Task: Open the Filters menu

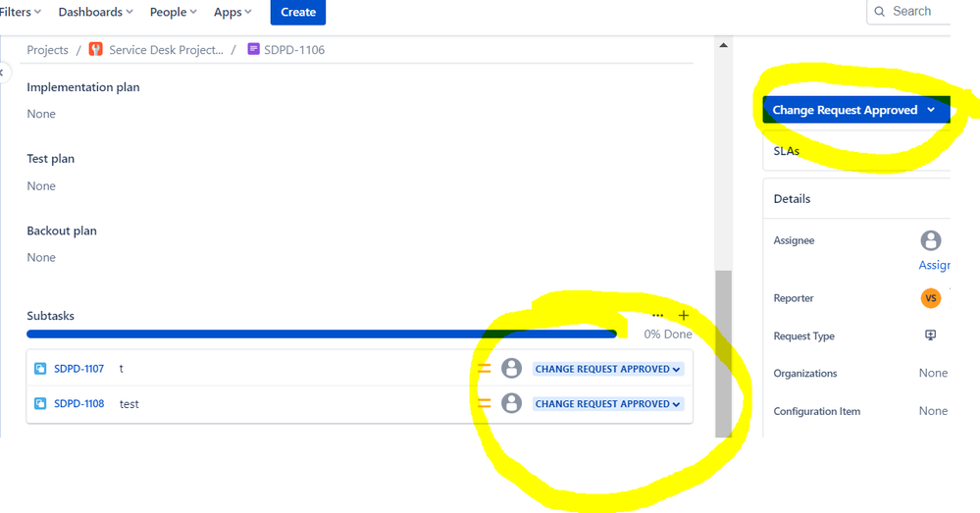Action: 20,12
